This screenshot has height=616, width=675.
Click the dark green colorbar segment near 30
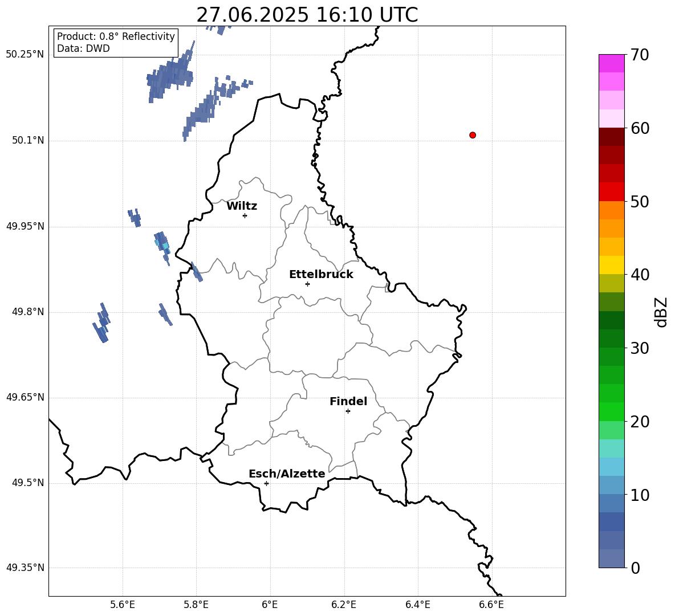(x=612, y=338)
